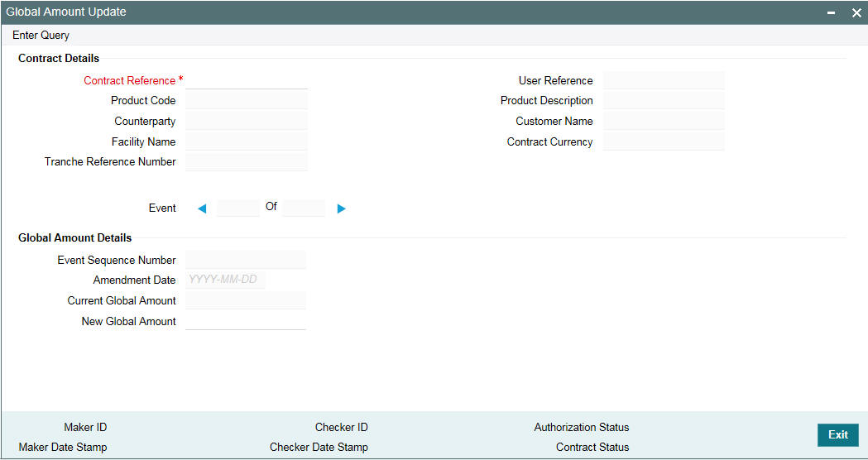This screenshot has width=868, height=460.
Task: Close the Global Amount Update window
Action: (856, 12)
